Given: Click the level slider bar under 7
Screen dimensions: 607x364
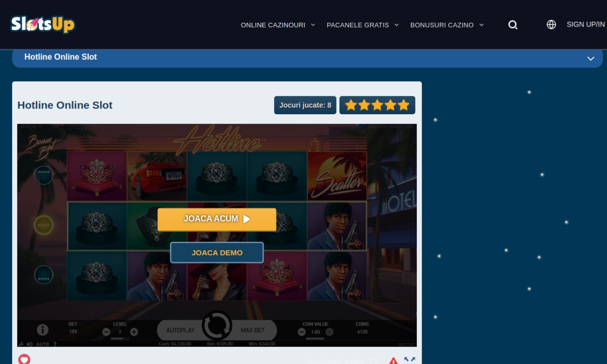Looking at the screenshot, I should point(120,338).
